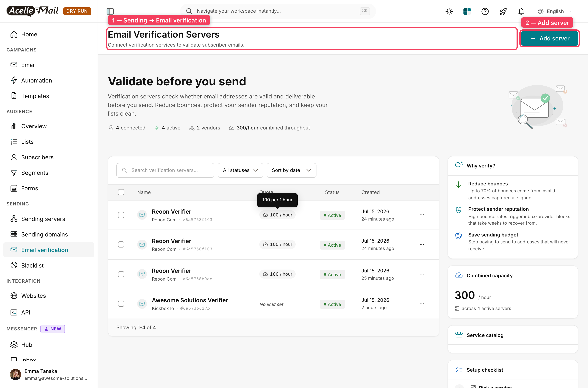The width and height of the screenshot is (588, 388).
Task: Open Emma Tanaka user profile menu
Action: (x=49, y=374)
